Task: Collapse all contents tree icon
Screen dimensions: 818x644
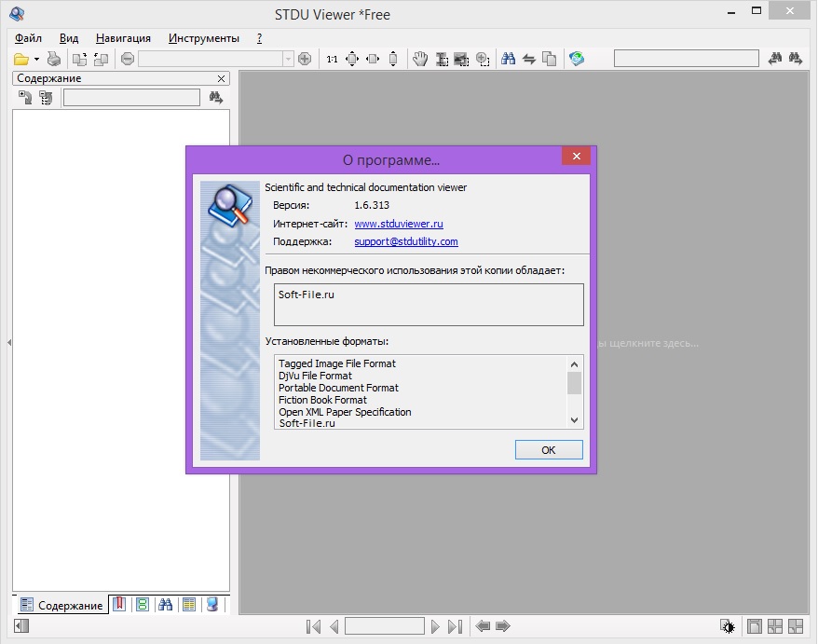Action: point(46,98)
